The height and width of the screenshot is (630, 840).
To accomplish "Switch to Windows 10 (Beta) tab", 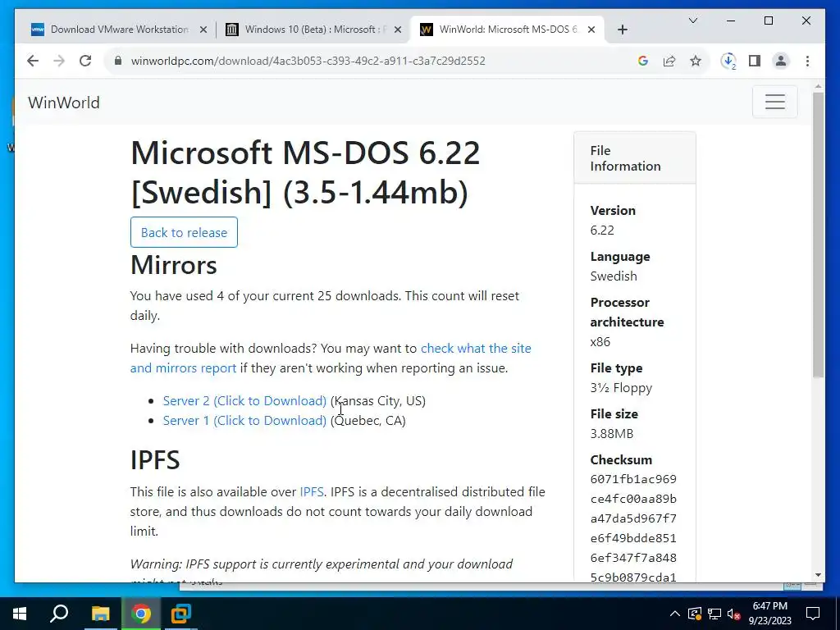I will click(313, 30).
